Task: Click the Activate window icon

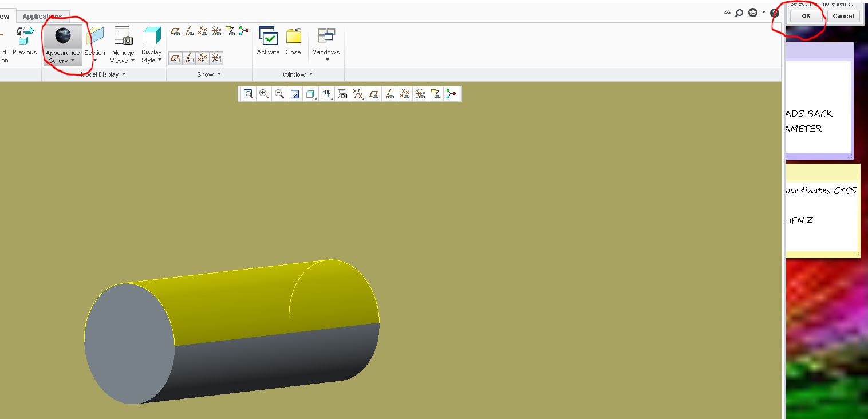Action: [x=268, y=36]
